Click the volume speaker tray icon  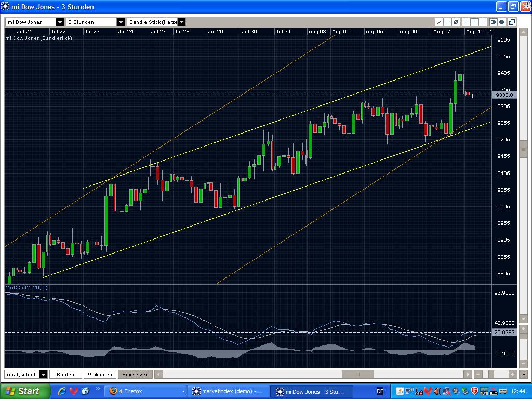pyautogui.click(x=437, y=391)
